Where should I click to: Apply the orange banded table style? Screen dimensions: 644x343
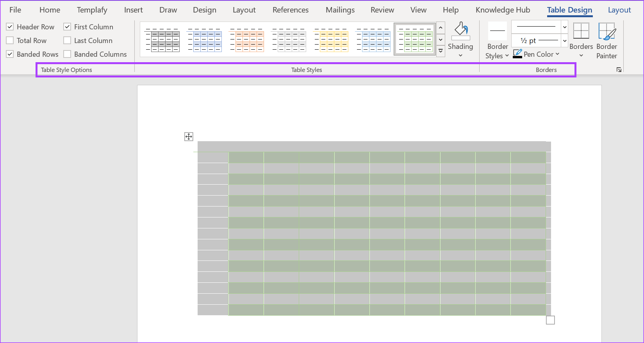point(246,40)
